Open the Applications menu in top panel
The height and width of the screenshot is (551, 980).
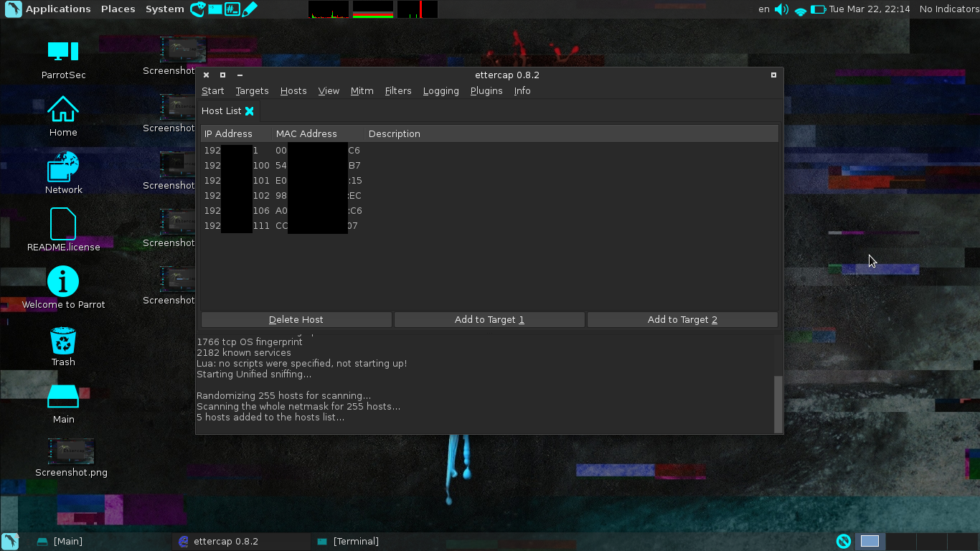tap(58, 9)
